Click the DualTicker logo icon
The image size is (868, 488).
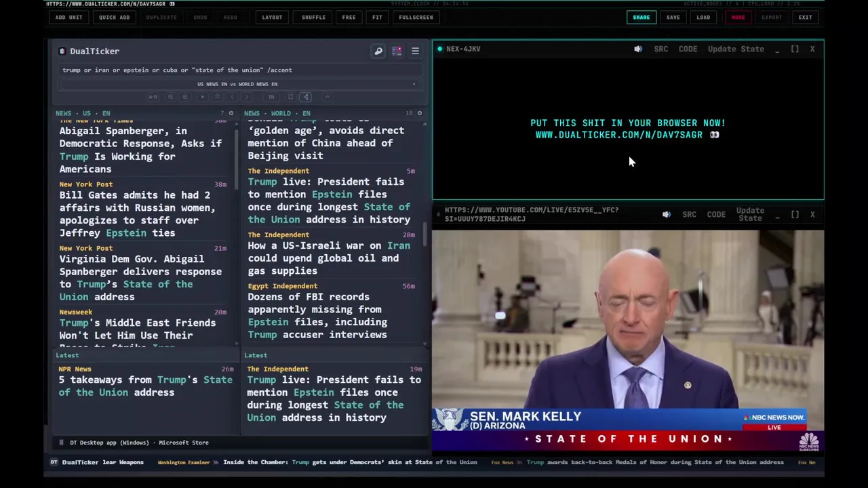[62, 51]
